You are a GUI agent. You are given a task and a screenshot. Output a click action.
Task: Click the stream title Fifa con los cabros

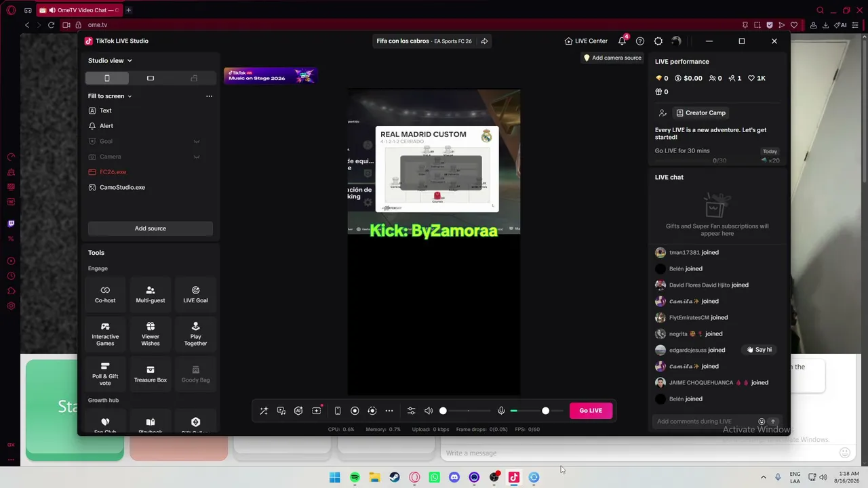[x=403, y=41]
